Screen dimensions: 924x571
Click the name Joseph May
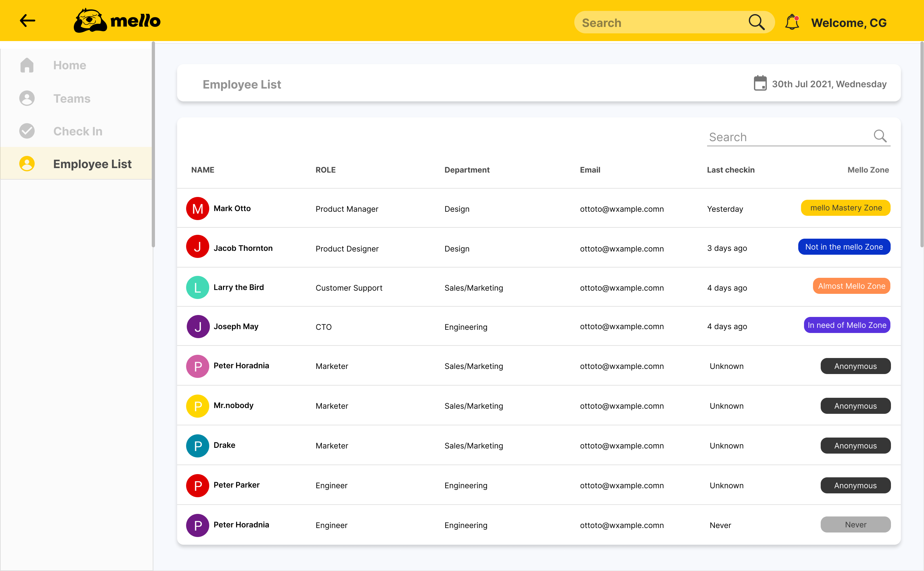point(236,327)
